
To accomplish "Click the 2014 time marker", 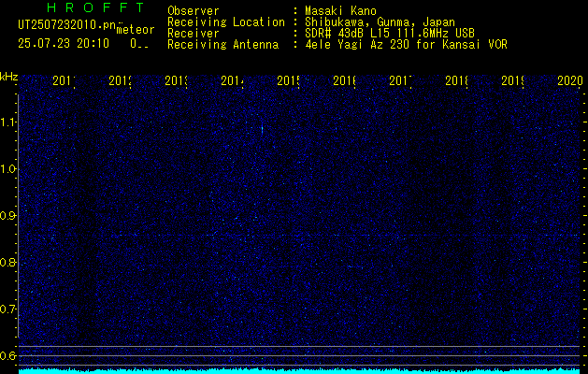I will tap(232, 80).
